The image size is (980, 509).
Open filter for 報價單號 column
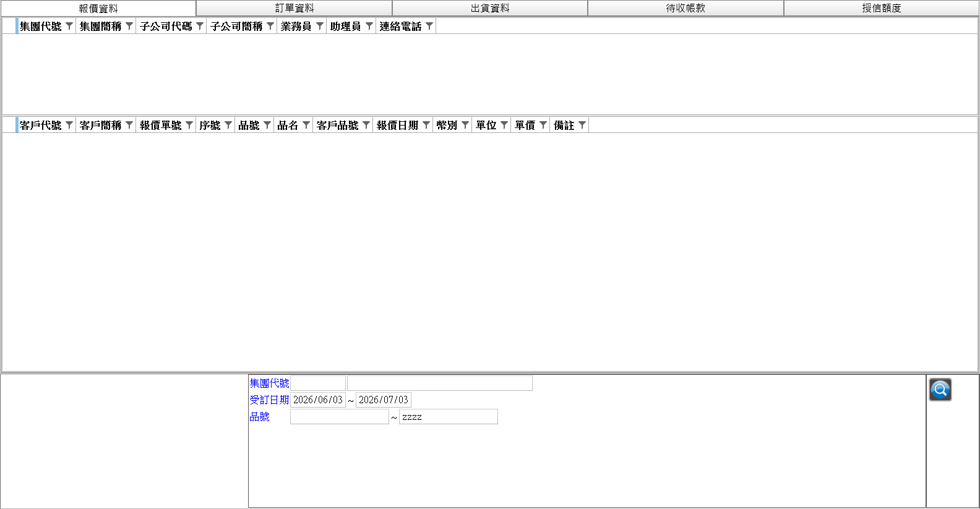(189, 125)
